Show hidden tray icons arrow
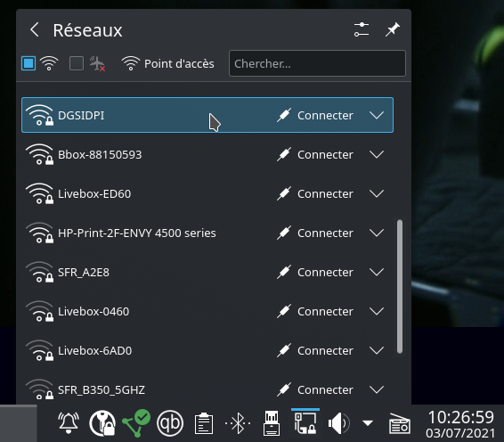The width and height of the screenshot is (504, 442). pyautogui.click(x=368, y=423)
